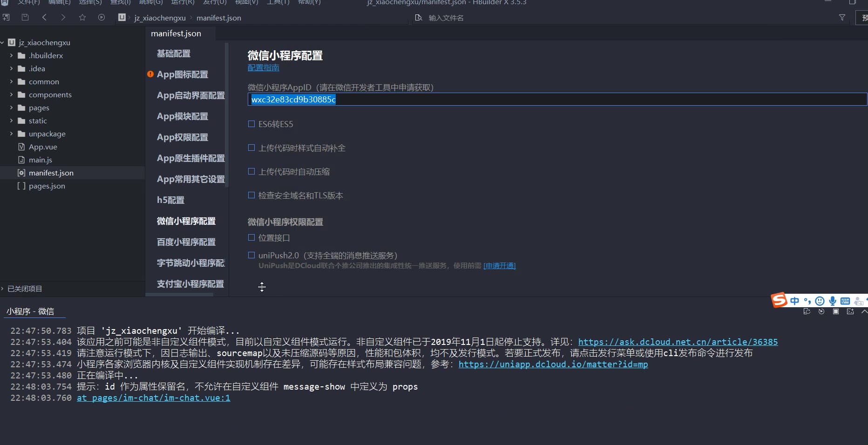Viewport: 868px width, 445px height.
Task: Check 上传代码时自动压缩 option
Action: click(251, 171)
